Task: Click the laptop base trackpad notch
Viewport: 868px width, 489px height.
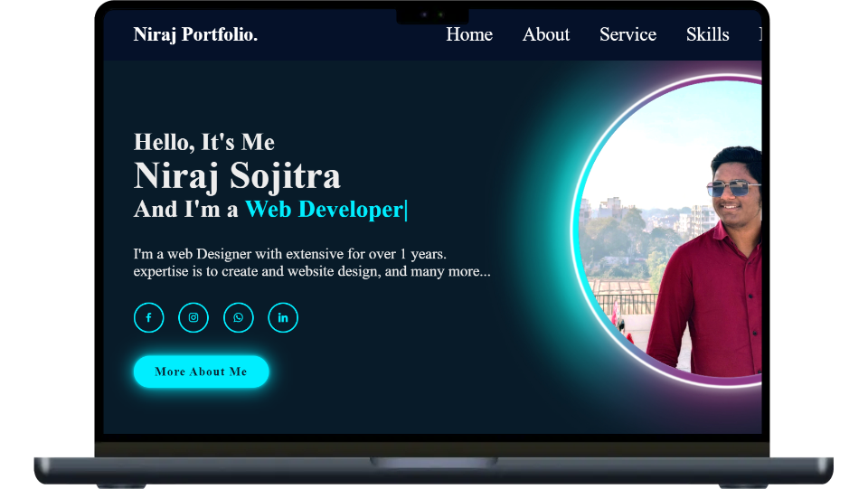Action: coord(434,462)
